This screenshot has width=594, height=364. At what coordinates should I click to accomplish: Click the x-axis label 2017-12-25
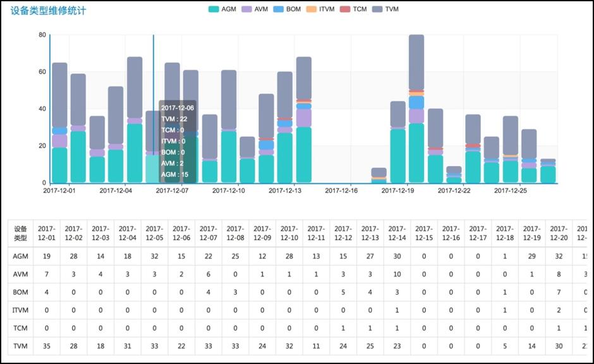tap(511, 190)
